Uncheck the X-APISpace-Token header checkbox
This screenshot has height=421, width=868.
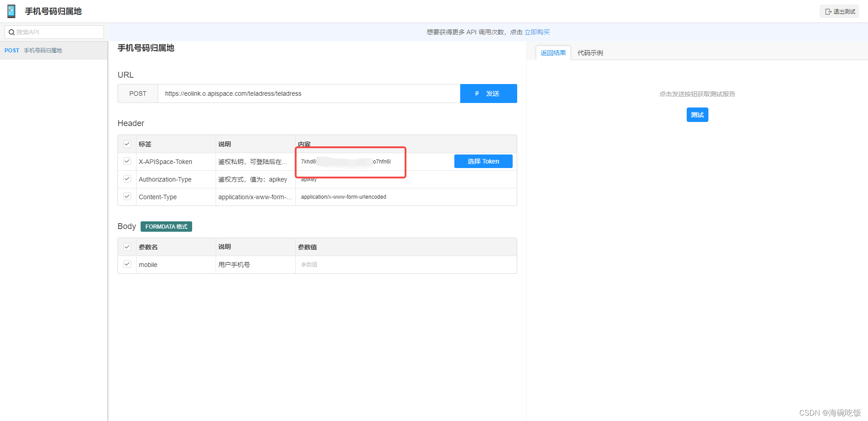tap(127, 161)
